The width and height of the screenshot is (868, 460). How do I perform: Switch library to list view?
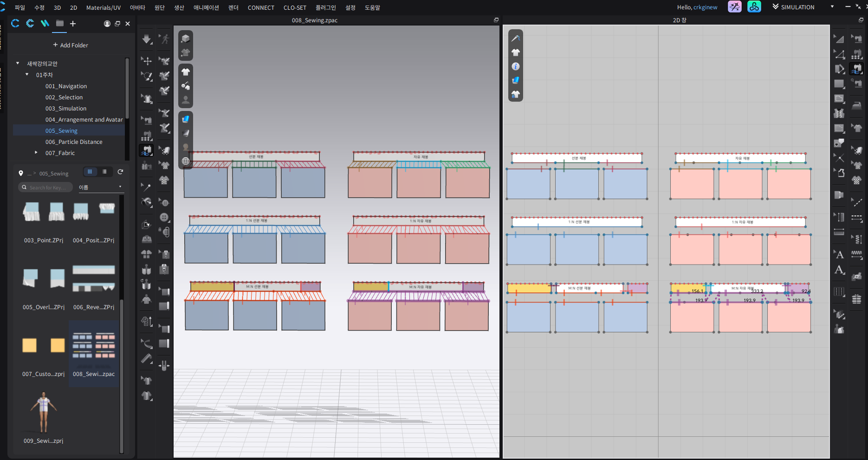click(104, 172)
